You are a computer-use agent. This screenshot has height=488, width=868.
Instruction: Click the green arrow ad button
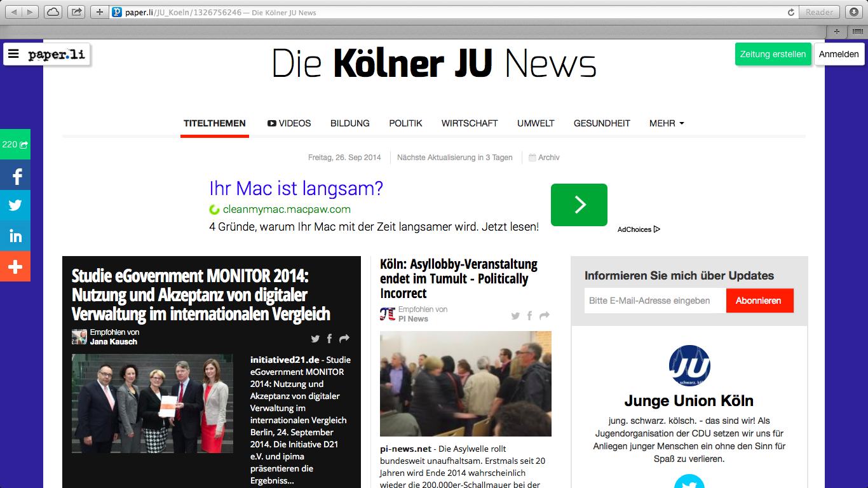tap(579, 205)
